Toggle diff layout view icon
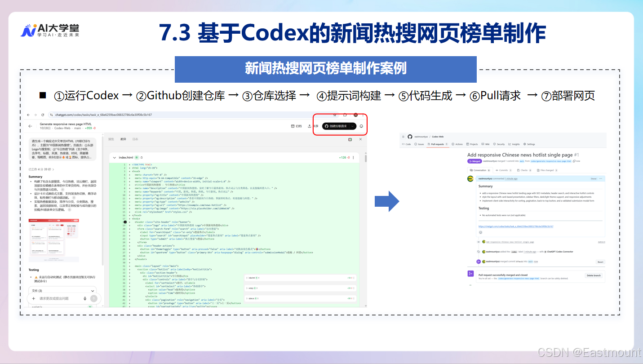Viewport: 643px width, 364px height. pos(350,139)
